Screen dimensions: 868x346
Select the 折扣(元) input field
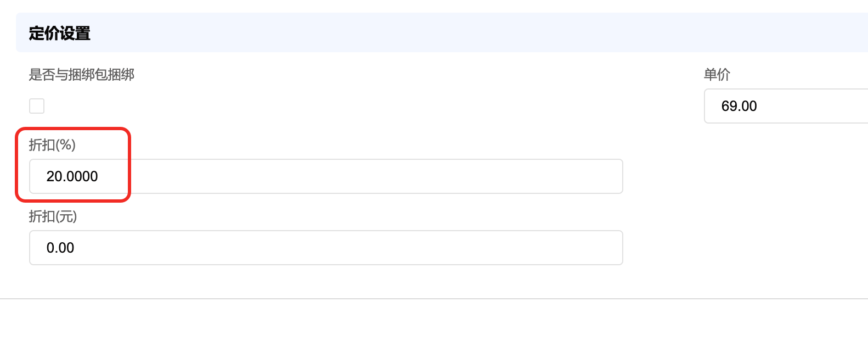[x=326, y=248]
